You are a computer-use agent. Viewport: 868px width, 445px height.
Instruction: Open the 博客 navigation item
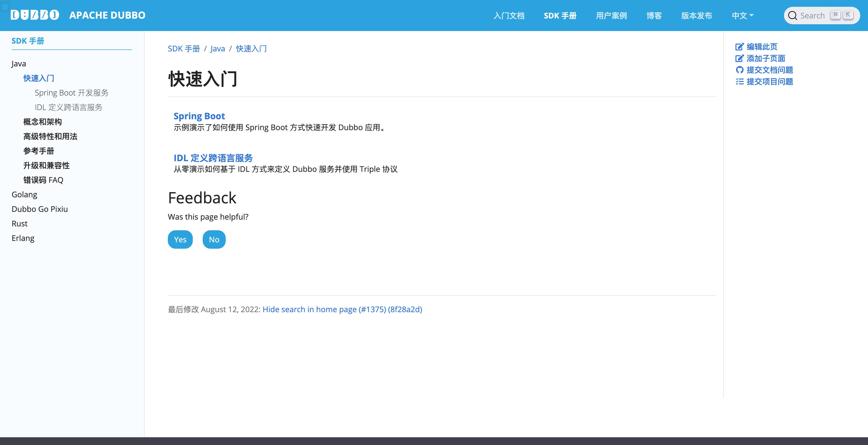[x=654, y=16]
